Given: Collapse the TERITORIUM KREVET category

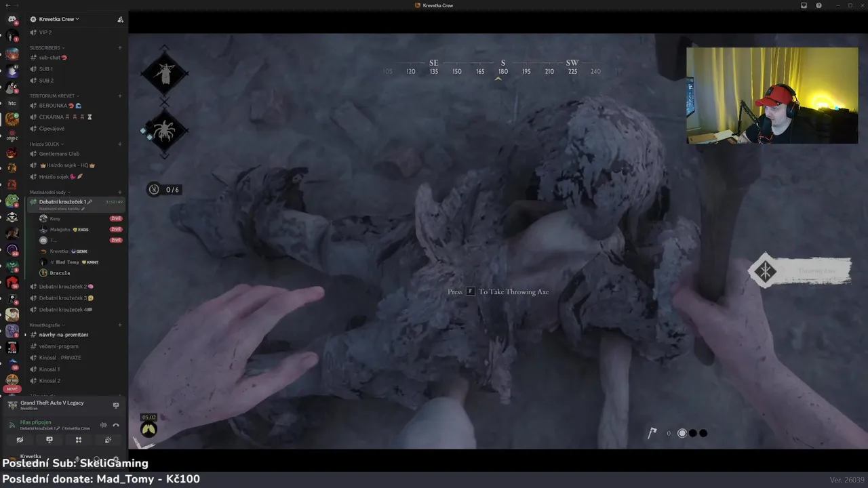Looking at the screenshot, I should coord(54,96).
